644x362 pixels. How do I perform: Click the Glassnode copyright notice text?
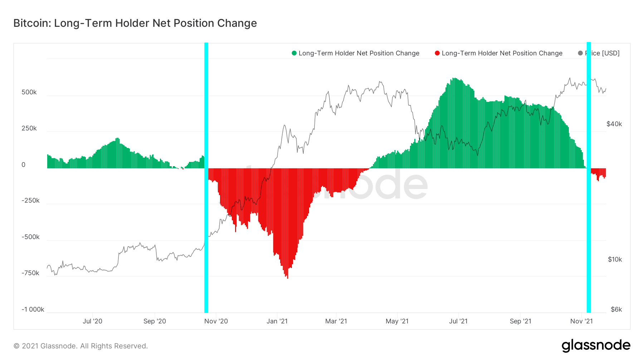(80, 346)
